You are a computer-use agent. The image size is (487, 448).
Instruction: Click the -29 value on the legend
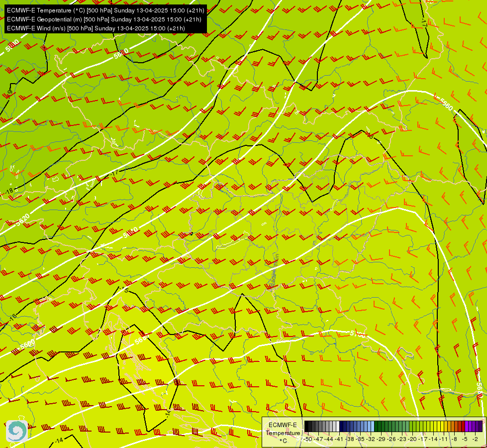pos(381,440)
